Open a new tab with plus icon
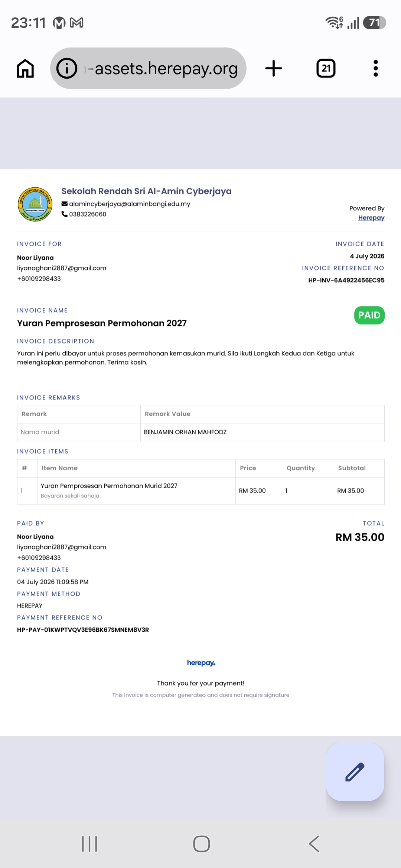401x868 pixels. tap(274, 68)
